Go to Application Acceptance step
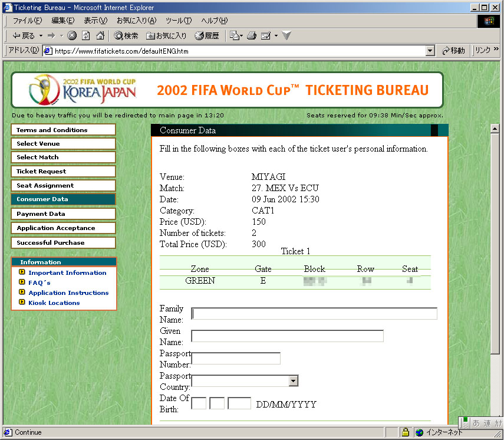This screenshot has height=440, width=504. (63, 228)
